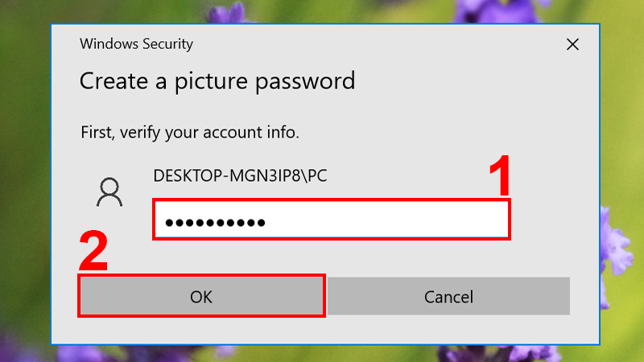Image resolution: width=644 pixels, height=362 pixels.
Task: Confirm the password with OK
Action: click(201, 296)
